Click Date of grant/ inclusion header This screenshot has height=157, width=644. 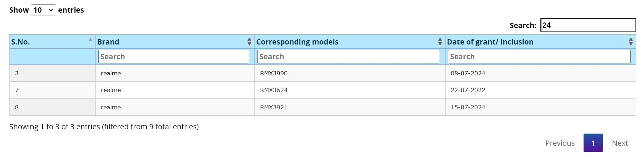(x=490, y=42)
